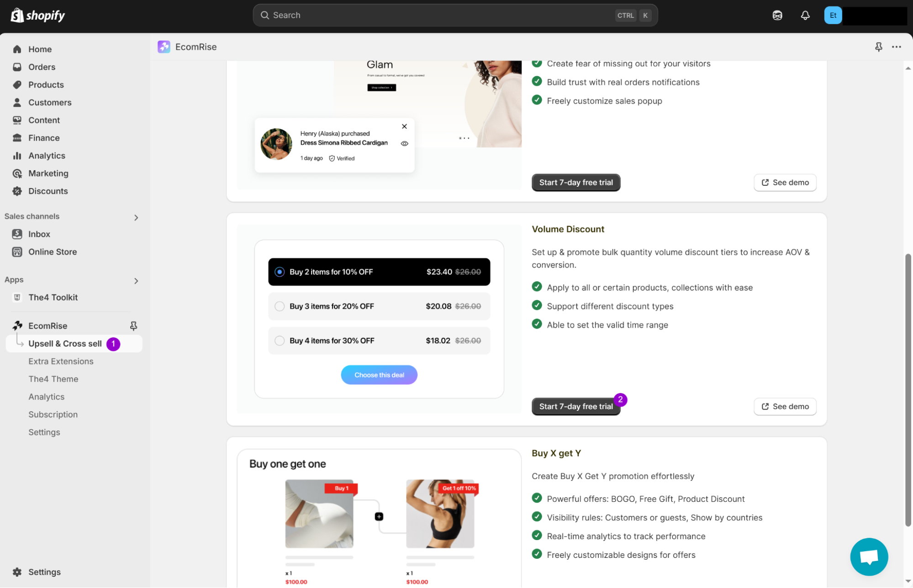Click the Customers person icon
Viewport: 913px width, 588px height.
pos(17,103)
